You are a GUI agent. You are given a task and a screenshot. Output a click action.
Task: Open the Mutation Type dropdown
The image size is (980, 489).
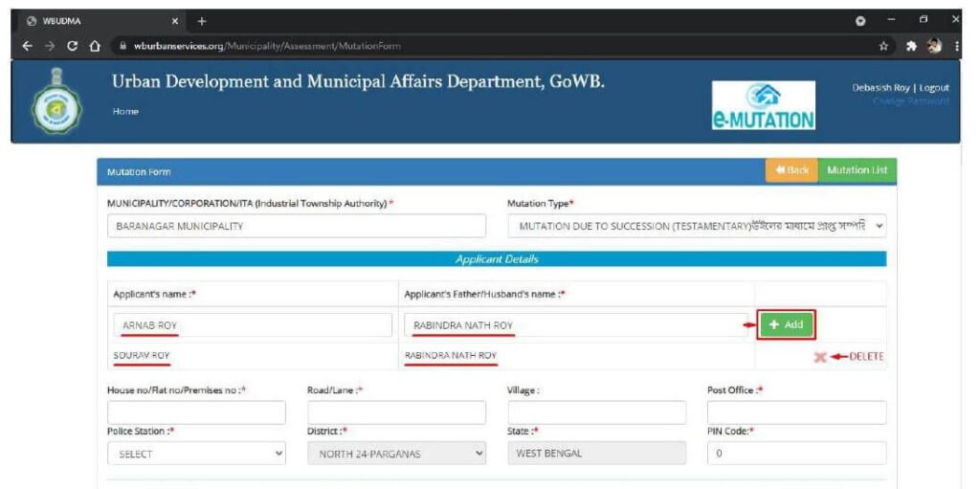pos(697,227)
